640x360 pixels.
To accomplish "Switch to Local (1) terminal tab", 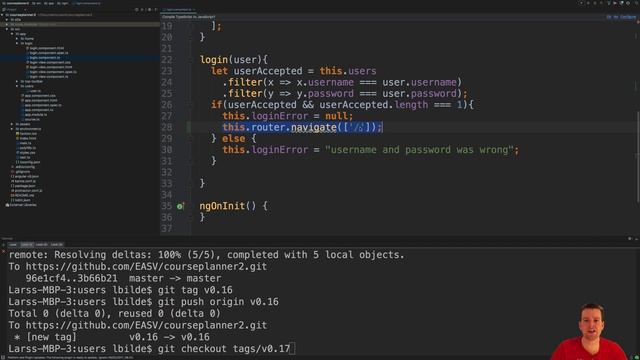I will click(27, 244).
